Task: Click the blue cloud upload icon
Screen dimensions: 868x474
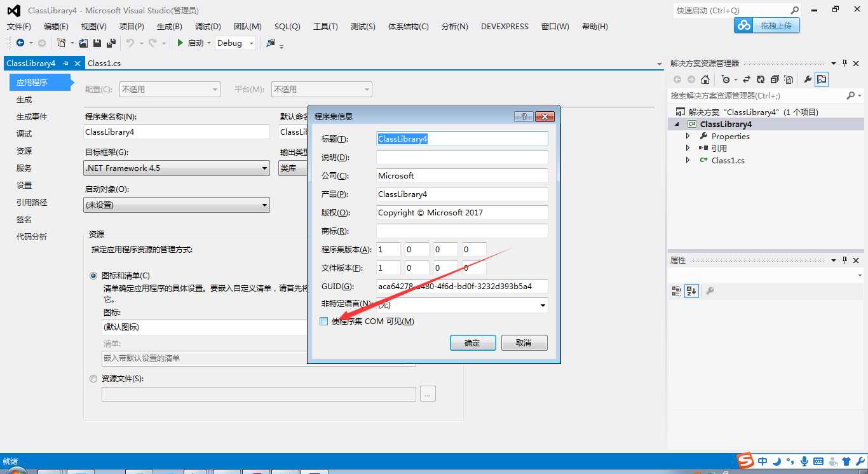Action: (x=743, y=25)
